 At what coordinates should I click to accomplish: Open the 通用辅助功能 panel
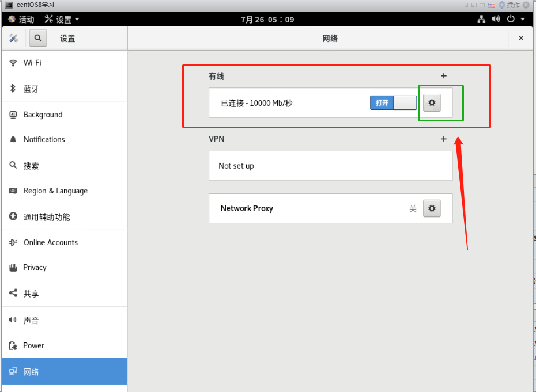(x=65, y=217)
